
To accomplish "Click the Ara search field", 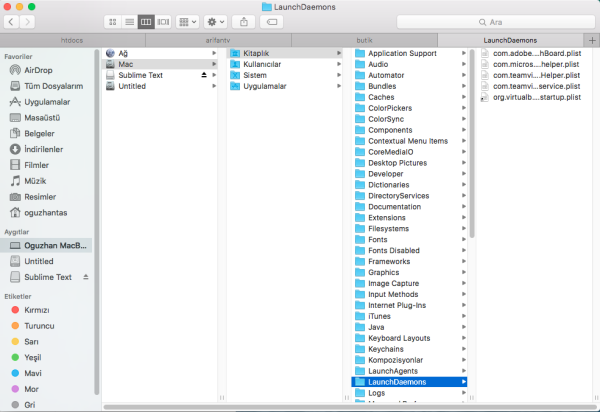I will (x=496, y=22).
